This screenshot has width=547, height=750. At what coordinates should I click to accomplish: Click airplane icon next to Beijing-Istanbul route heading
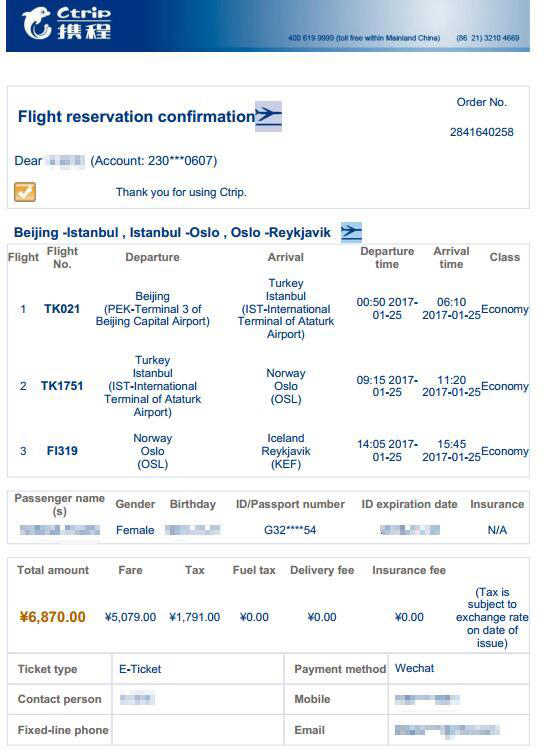351,232
